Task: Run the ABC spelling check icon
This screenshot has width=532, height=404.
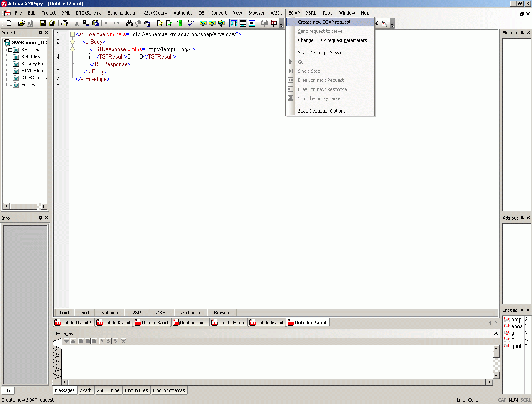Action: pyautogui.click(x=190, y=23)
